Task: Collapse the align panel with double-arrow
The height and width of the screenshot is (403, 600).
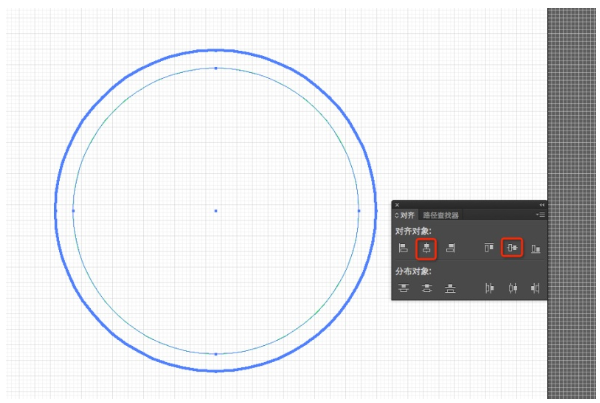Action: coord(541,205)
